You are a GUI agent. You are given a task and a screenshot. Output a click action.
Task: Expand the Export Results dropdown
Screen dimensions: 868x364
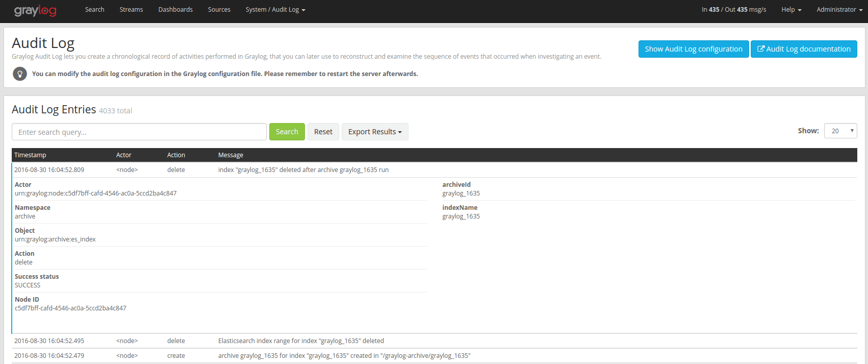tap(375, 132)
